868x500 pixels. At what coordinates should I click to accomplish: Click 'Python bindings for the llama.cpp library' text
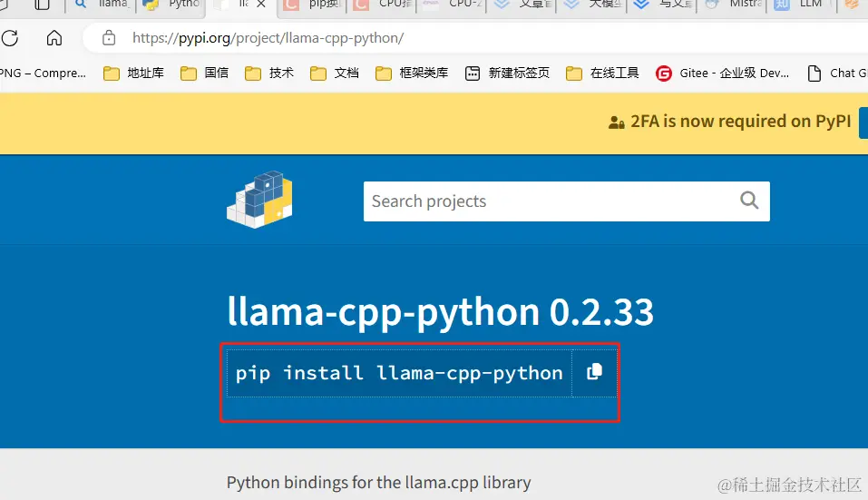tap(378, 483)
